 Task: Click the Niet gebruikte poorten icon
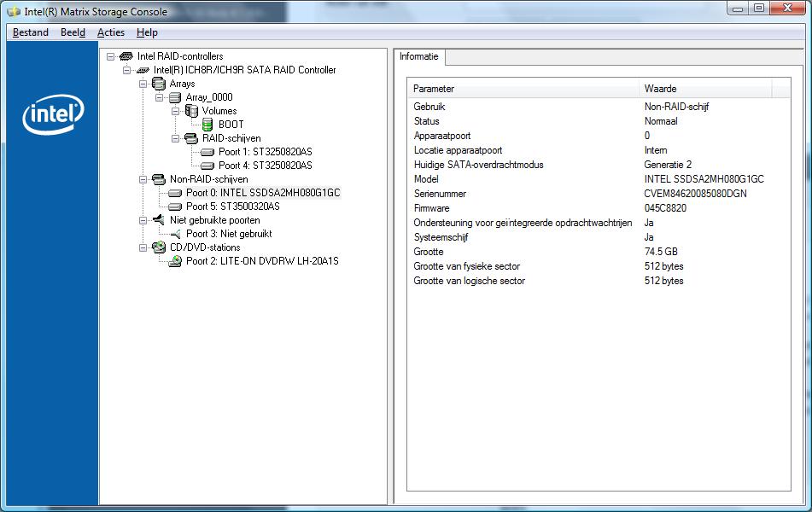tap(159, 220)
